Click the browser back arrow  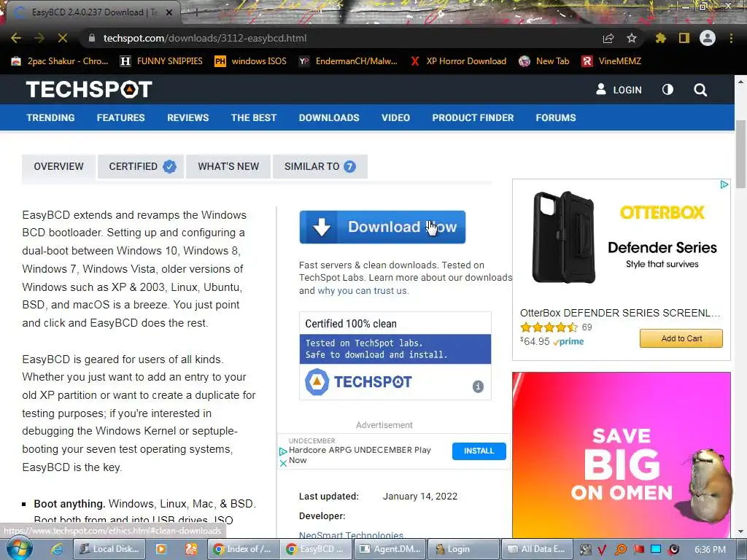click(16, 38)
